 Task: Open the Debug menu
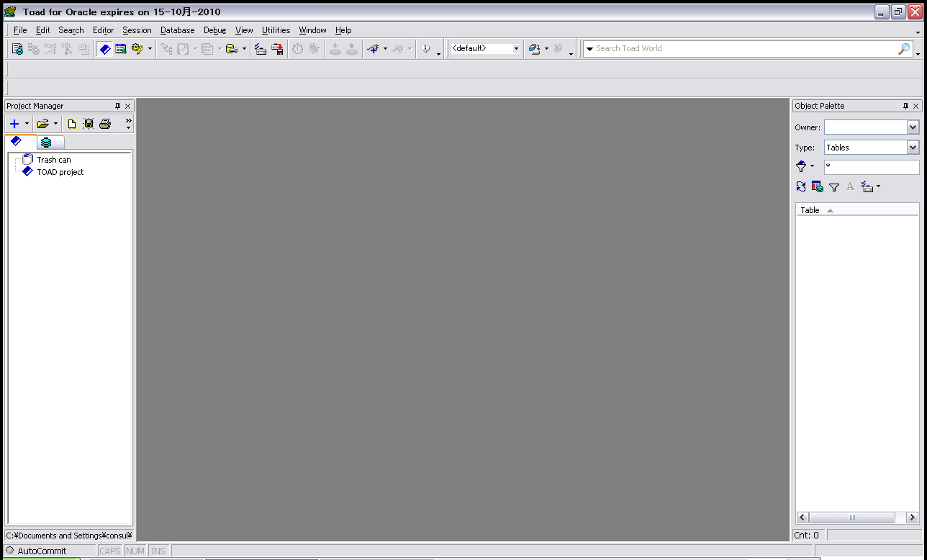(214, 30)
